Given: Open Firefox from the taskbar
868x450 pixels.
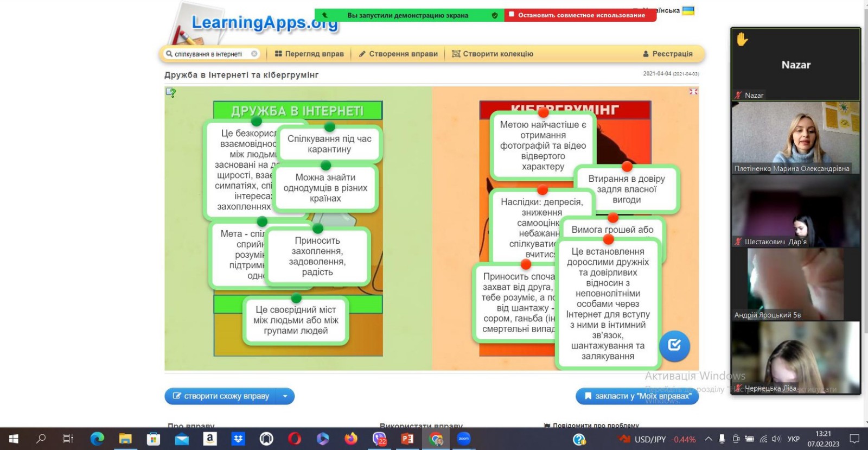Looking at the screenshot, I should point(351,439).
